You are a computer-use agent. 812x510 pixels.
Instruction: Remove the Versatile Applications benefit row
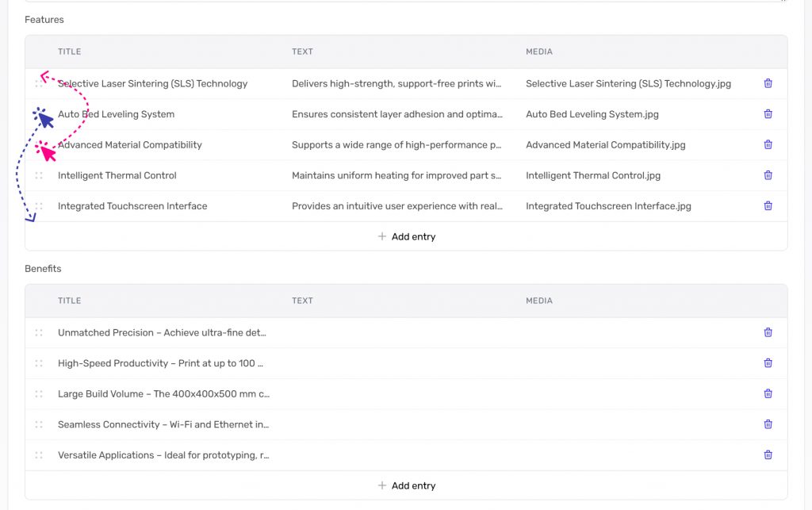(768, 455)
